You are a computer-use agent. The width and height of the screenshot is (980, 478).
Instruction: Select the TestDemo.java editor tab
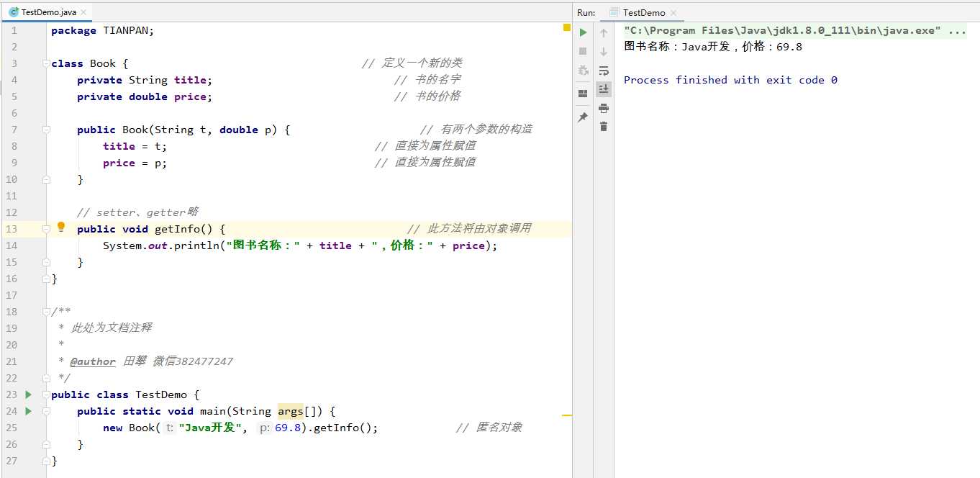click(47, 12)
